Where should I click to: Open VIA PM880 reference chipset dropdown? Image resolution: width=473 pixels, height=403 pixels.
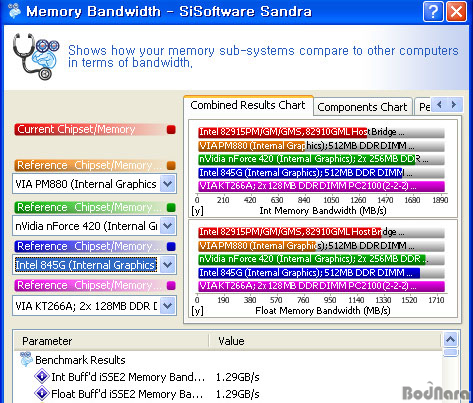tap(167, 184)
